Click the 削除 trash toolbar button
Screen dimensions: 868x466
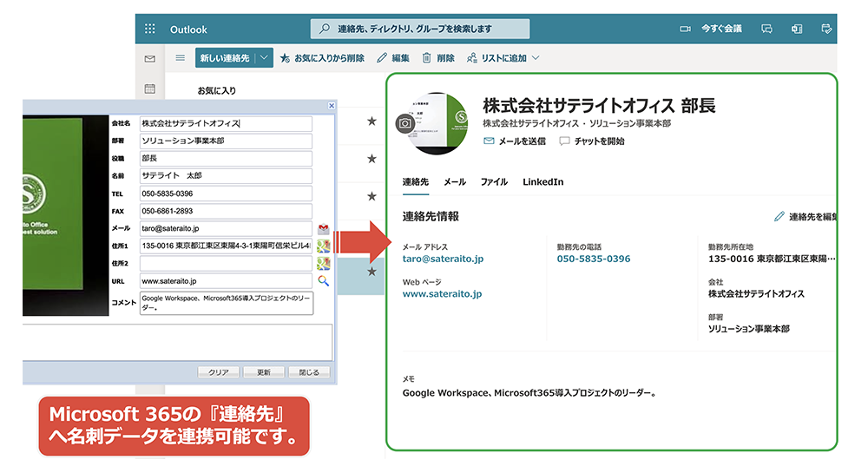(438, 58)
